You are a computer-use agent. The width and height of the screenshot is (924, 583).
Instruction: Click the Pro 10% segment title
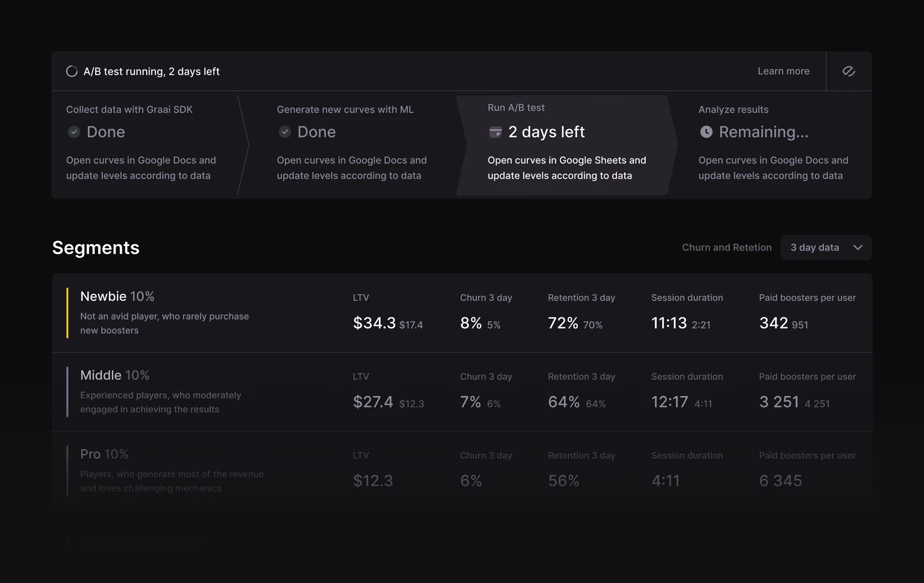coord(105,454)
